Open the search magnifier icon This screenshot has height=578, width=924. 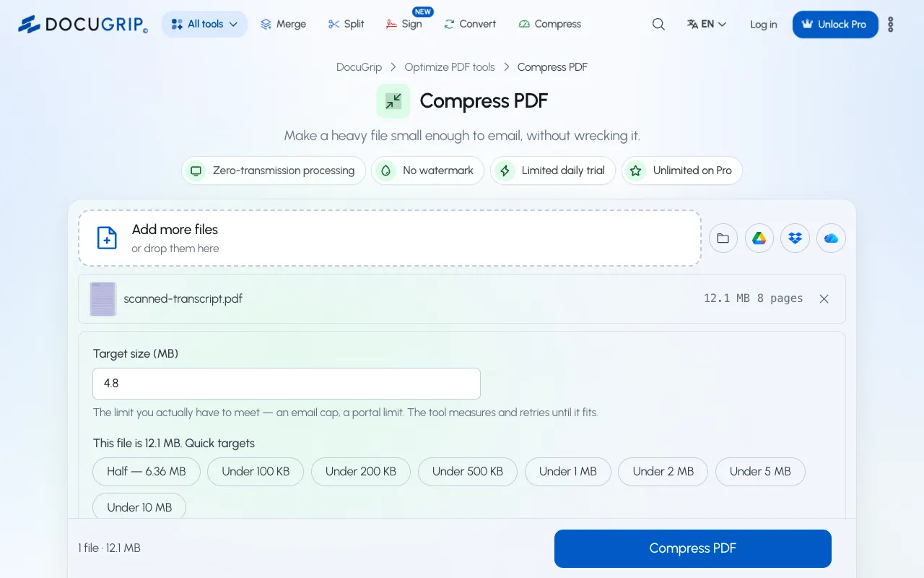click(658, 24)
